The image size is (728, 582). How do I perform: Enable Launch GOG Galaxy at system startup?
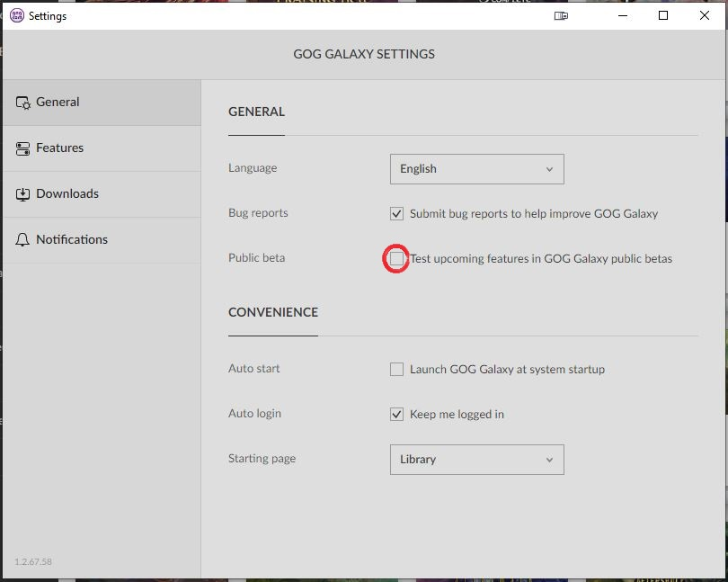[x=396, y=369]
